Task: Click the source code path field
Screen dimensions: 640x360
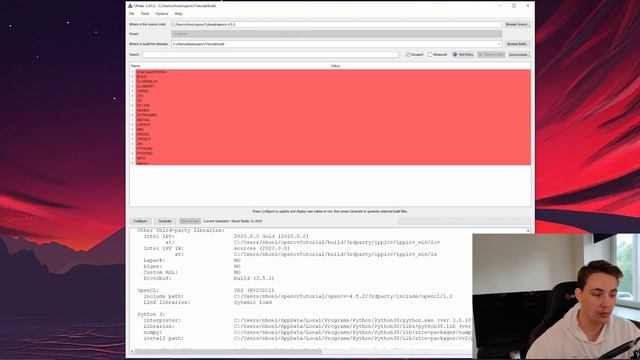Action: pyautogui.click(x=336, y=24)
